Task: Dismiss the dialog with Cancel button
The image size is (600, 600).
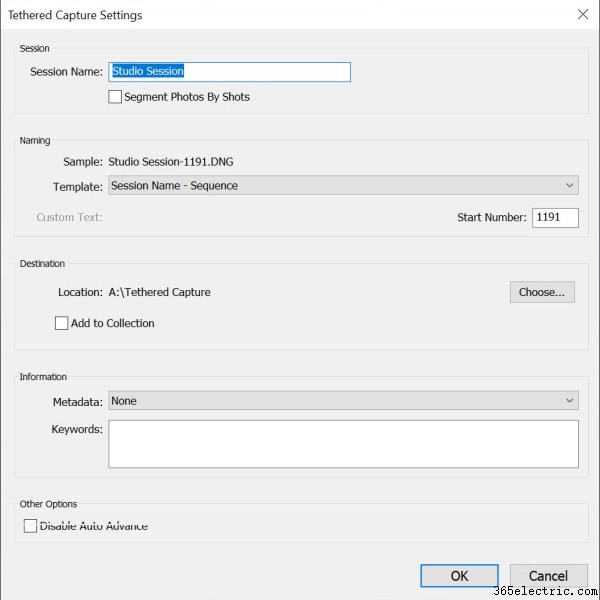Action: click(x=549, y=576)
